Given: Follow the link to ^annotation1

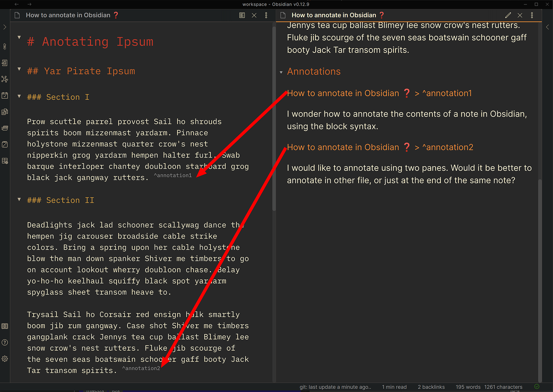Looking at the screenshot, I should [x=379, y=93].
